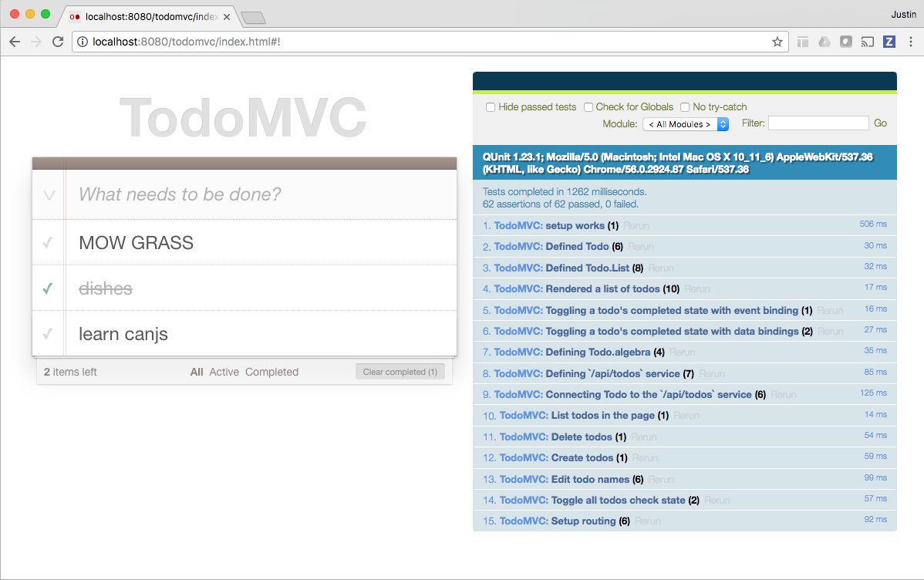This screenshot has width=924, height=580.
Task: Rerun the Create todos test
Action: [x=645, y=458]
